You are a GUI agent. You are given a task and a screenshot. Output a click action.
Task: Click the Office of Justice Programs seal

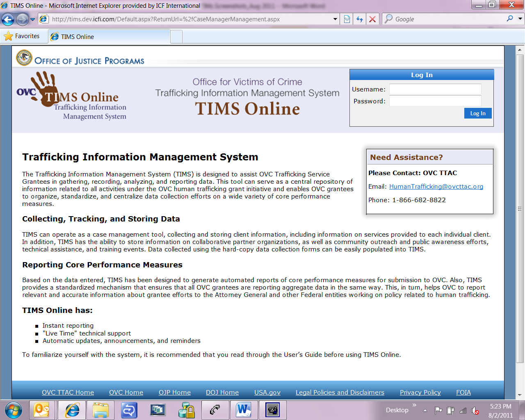tap(24, 58)
